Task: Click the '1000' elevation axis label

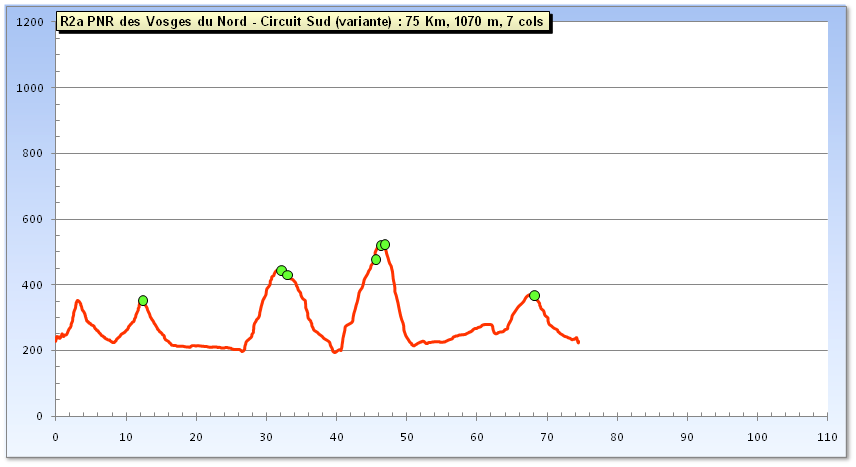Action: pos(31,88)
